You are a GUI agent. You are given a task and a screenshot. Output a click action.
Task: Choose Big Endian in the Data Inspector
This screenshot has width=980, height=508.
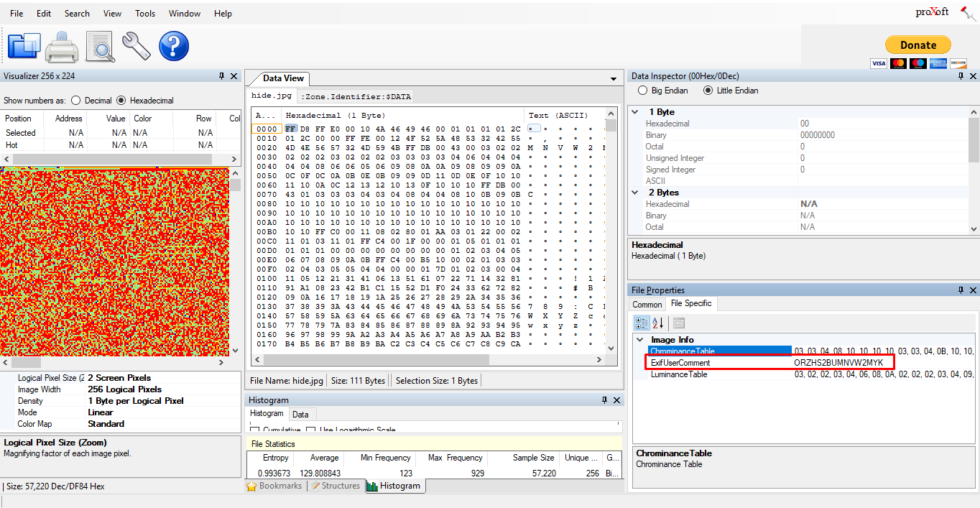point(642,91)
